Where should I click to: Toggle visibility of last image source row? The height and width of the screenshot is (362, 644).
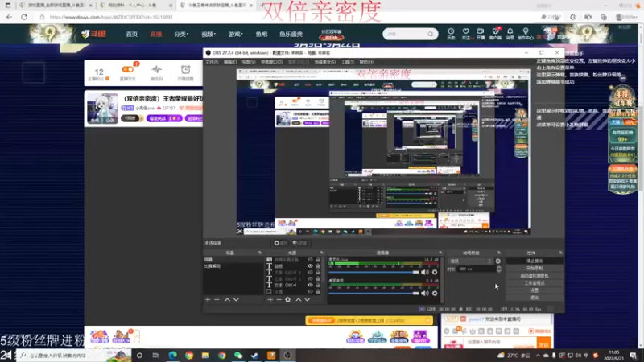click(310, 291)
